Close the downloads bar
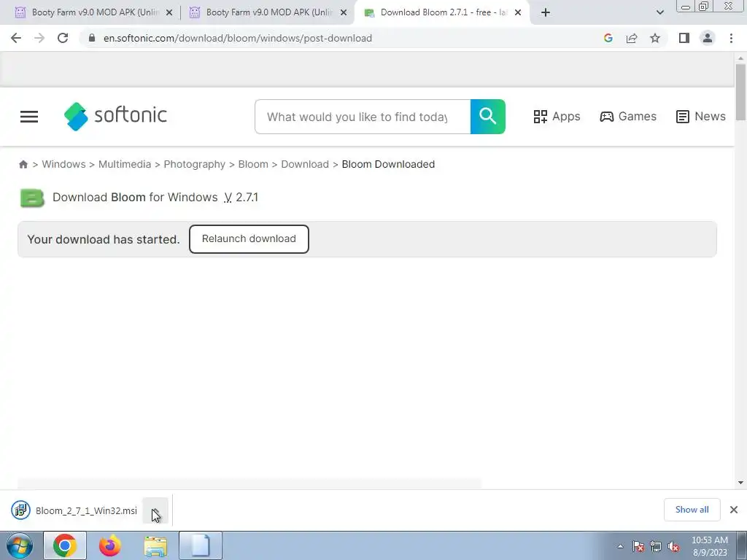 [x=734, y=510]
